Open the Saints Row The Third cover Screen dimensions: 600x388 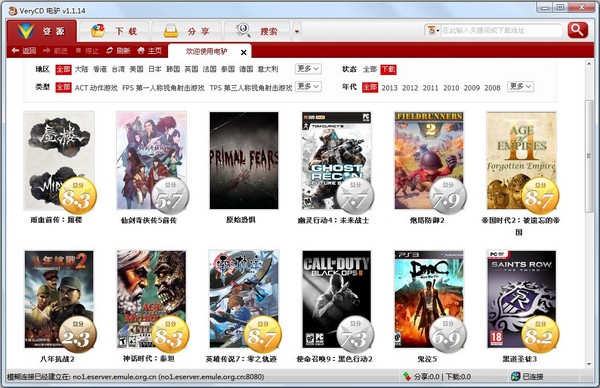[522, 299]
